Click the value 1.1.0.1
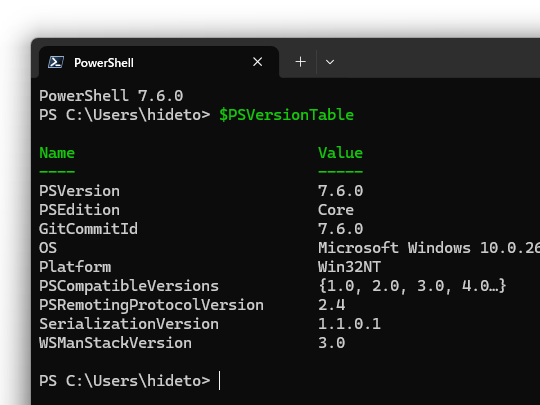Screen dimensions: 540x405 tap(349, 324)
